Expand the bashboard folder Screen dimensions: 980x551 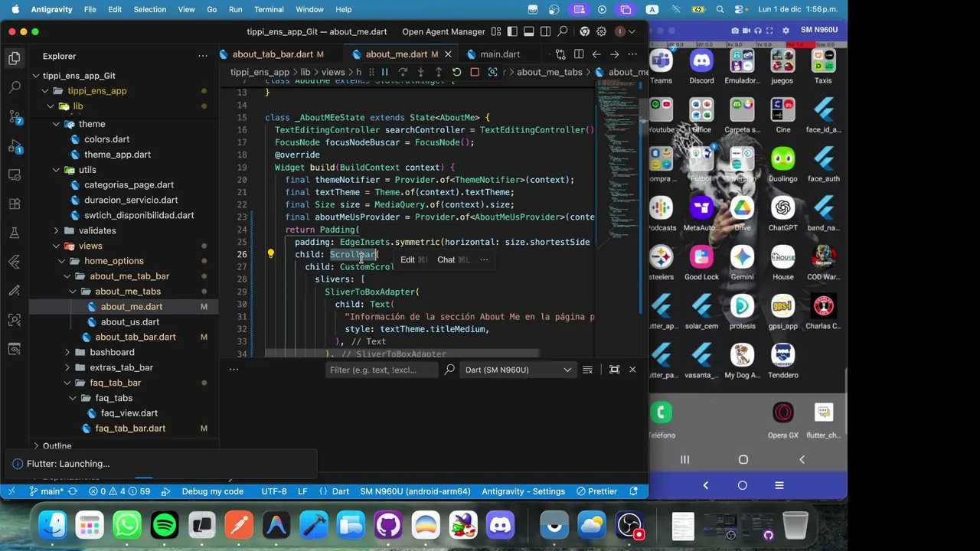[67, 352]
